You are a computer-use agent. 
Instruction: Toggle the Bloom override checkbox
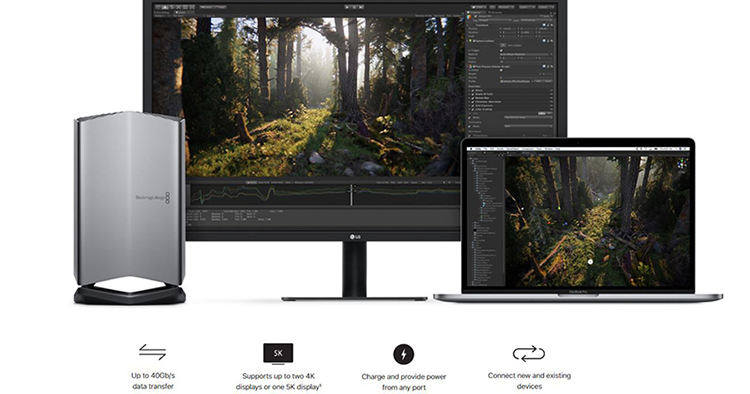(x=473, y=90)
